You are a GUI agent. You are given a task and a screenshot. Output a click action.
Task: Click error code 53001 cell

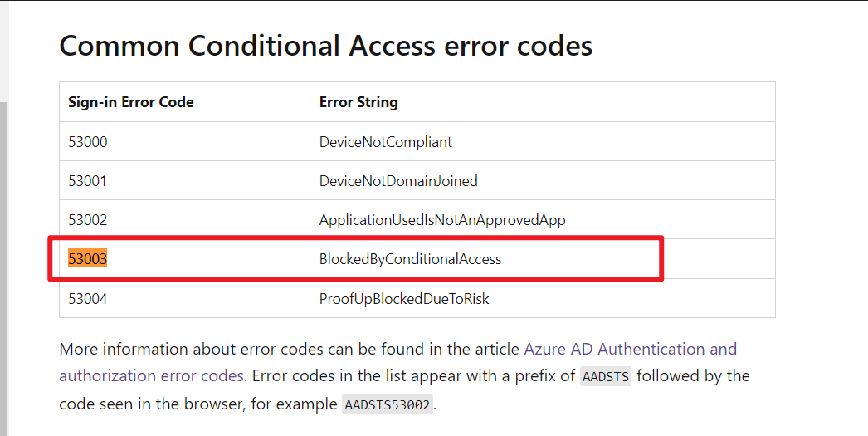87,180
